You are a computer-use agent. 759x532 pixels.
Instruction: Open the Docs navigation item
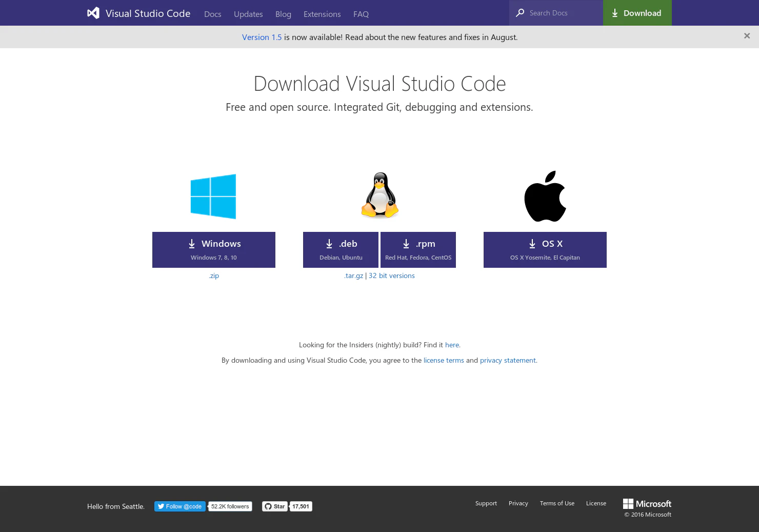pos(213,14)
